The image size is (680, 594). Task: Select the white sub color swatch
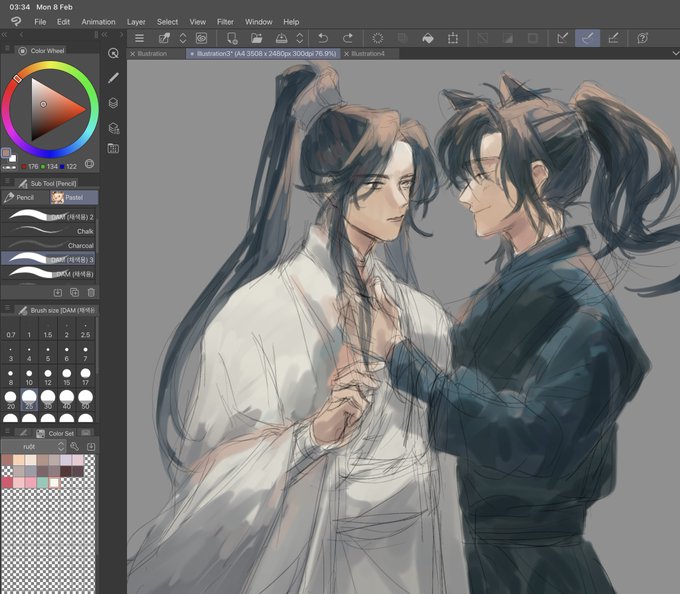pos(13,158)
